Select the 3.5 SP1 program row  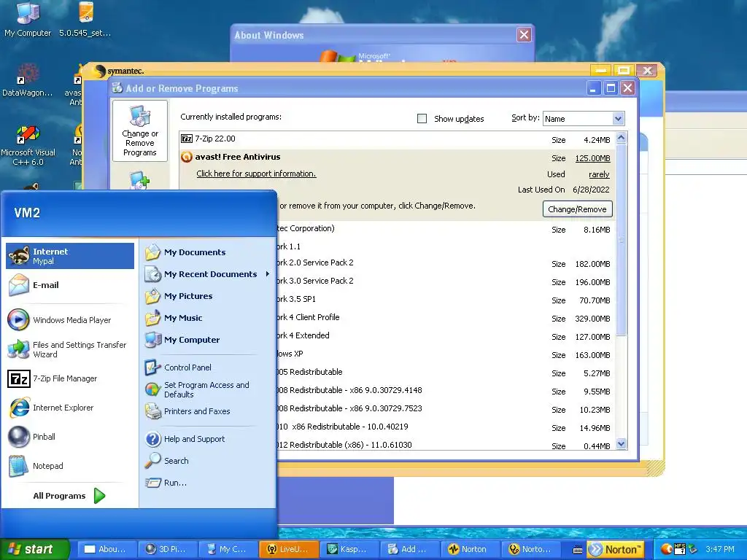coord(446,300)
